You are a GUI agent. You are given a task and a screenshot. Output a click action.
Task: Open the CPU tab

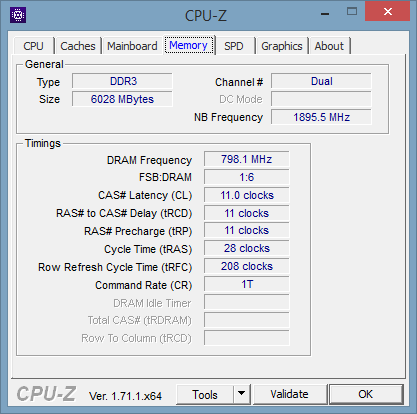point(33,46)
